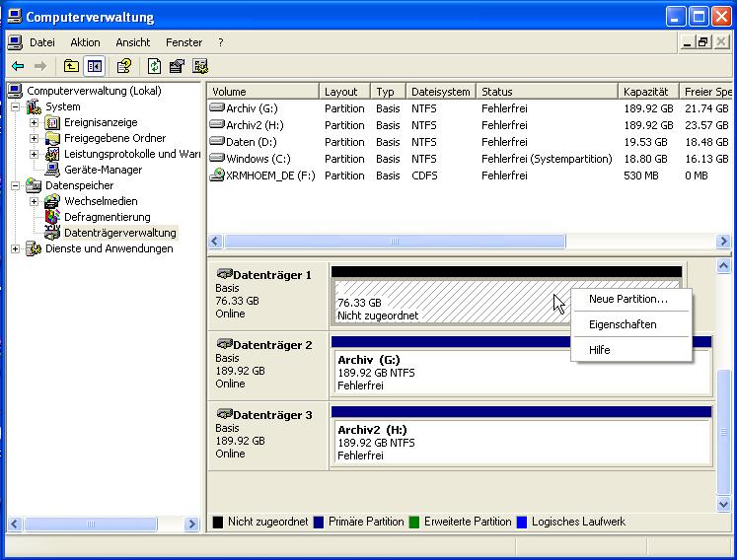Click the blue Primäre Partition legend swatch
737x560 pixels.
pyautogui.click(x=319, y=522)
